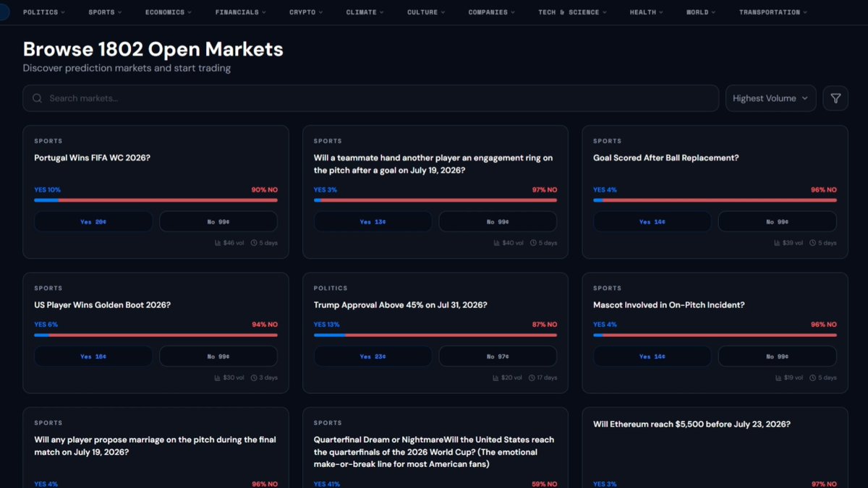Click clock icon on engagement ring market card
The image size is (868, 488).
coord(533,243)
